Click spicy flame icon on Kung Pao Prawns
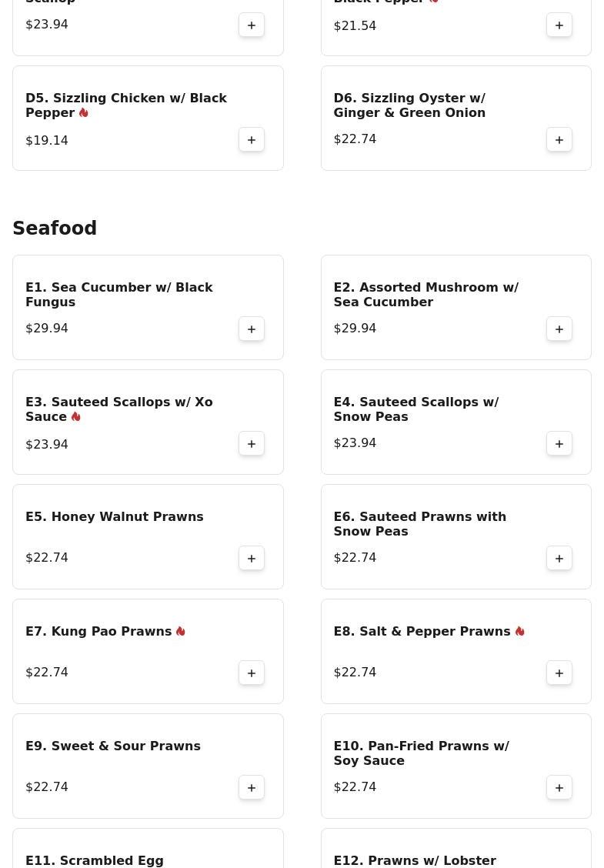 [x=181, y=632]
